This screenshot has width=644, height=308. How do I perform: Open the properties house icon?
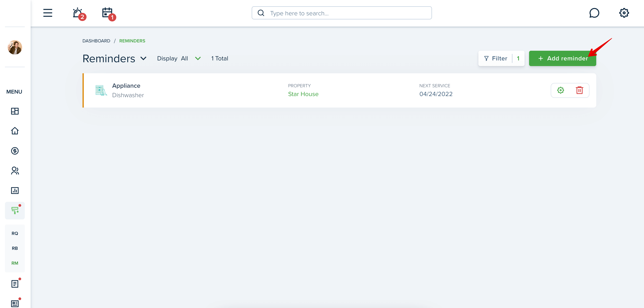(x=15, y=131)
